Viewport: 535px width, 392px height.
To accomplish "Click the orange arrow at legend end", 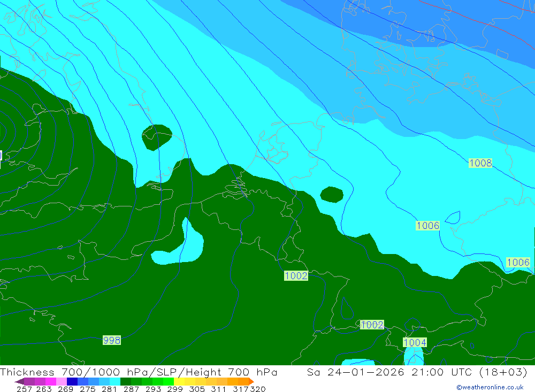I will coord(251,381).
